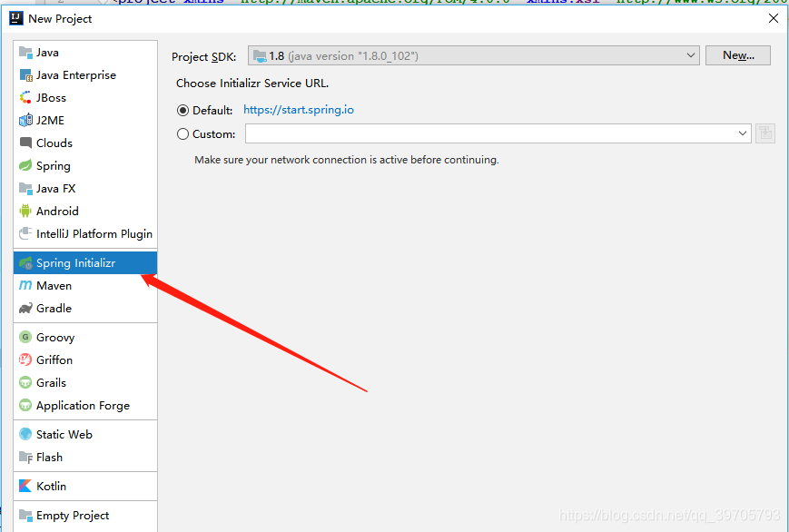Select the "Application Forge" list entry text
Screen dimensions: 789x532
pyautogui.click(x=83, y=406)
